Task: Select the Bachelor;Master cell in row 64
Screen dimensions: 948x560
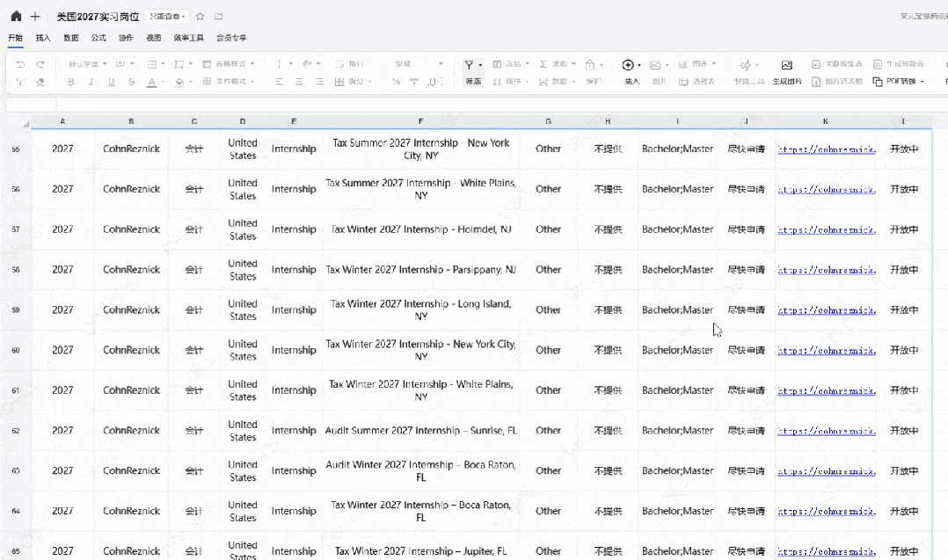Action: pyautogui.click(x=678, y=511)
